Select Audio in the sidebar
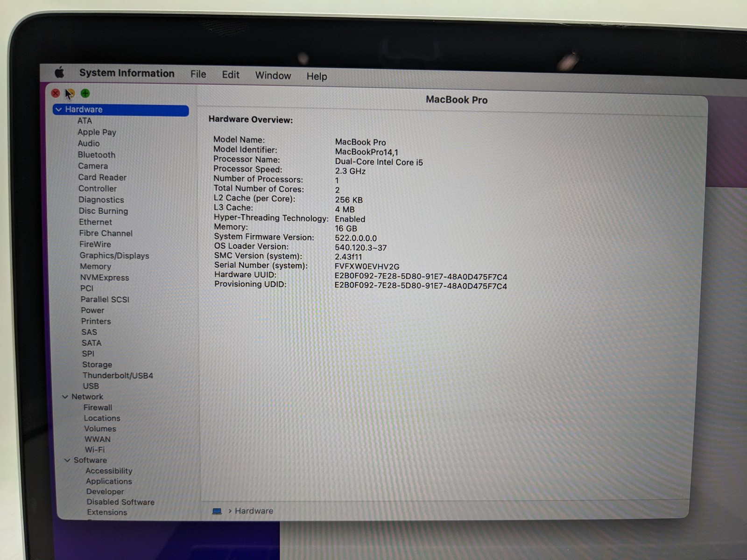This screenshot has width=747, height=560. tap(89, 143)
